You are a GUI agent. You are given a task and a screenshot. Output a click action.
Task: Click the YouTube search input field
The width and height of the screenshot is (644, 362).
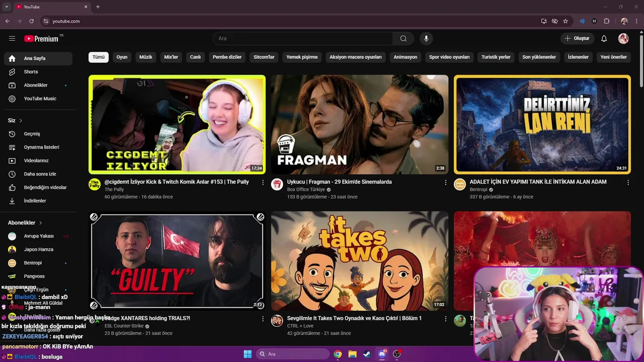[x=303, y=39]
